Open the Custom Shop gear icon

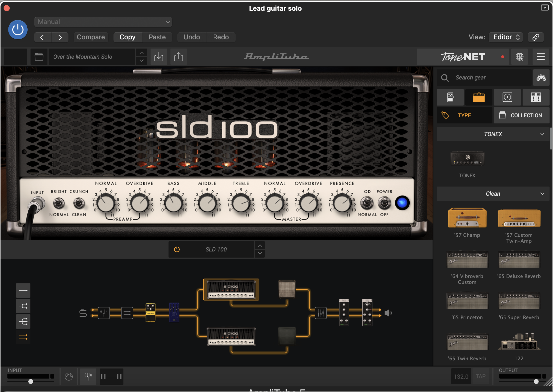541,78
